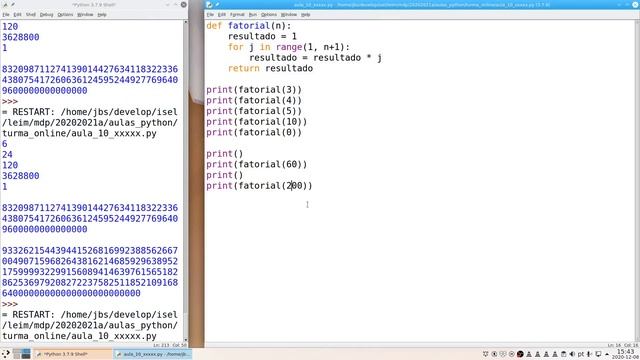Click 'resultado = resultado * j' line

315,58
